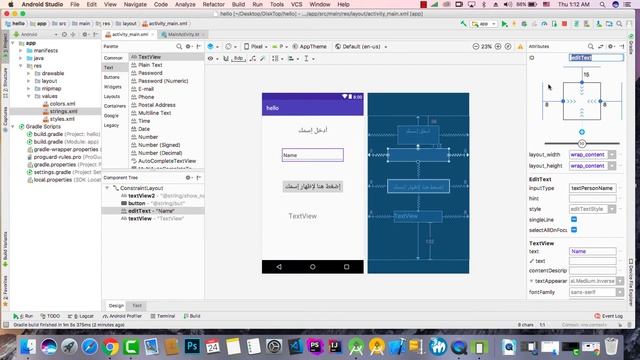
Task: Open the Analyze menu
Action: [x=185, y=4]
